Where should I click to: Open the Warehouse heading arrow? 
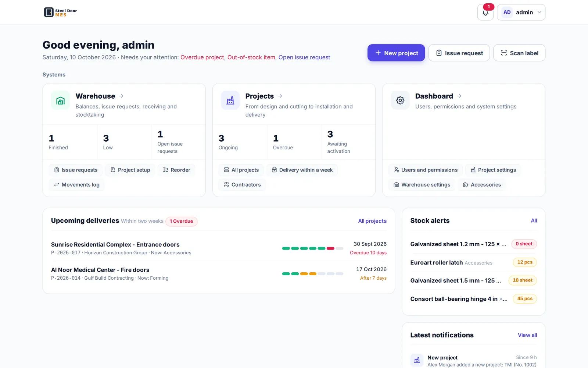pyautogui.click(x=121, y=96)
